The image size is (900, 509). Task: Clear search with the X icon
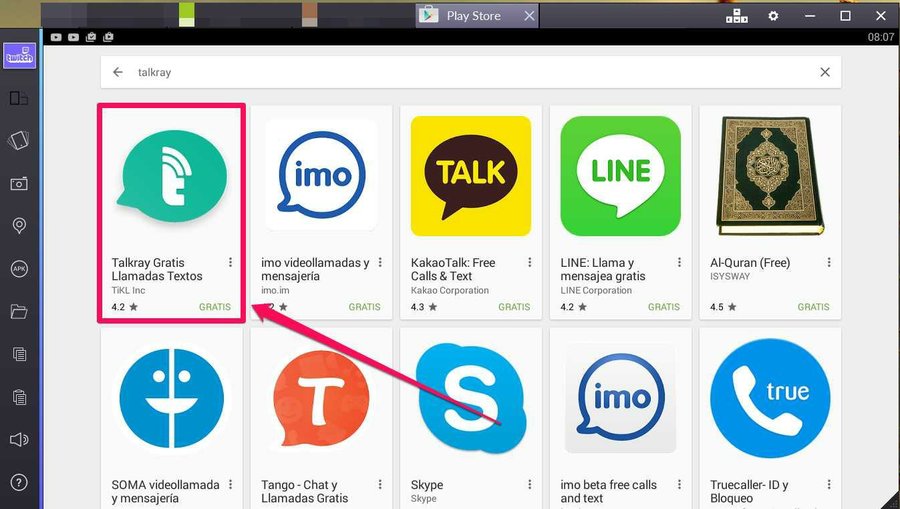[x=825, y=72]
